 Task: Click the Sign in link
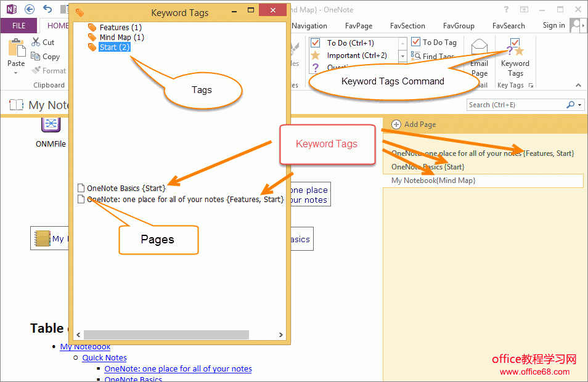coord(554,25)
